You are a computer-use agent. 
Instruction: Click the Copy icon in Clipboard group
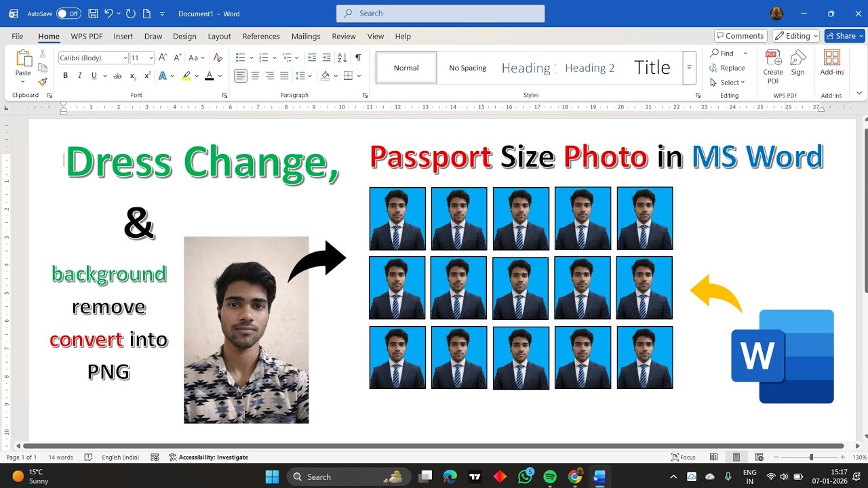[43, 67]
